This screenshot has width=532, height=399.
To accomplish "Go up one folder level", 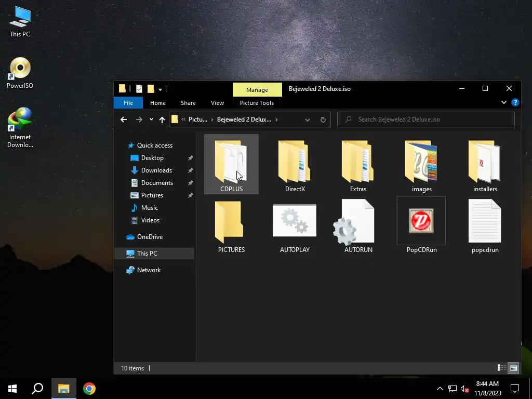I will [x=162, y=119].
